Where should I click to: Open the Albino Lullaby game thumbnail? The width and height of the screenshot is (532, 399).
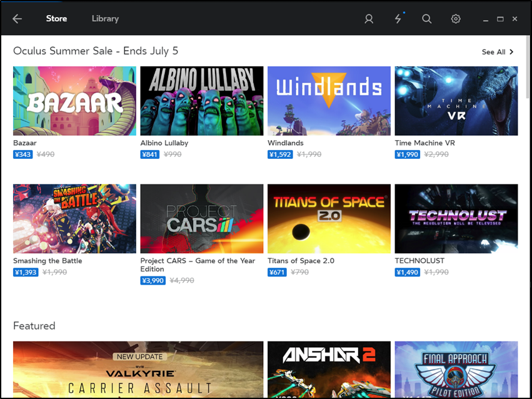tap(202, 101)
